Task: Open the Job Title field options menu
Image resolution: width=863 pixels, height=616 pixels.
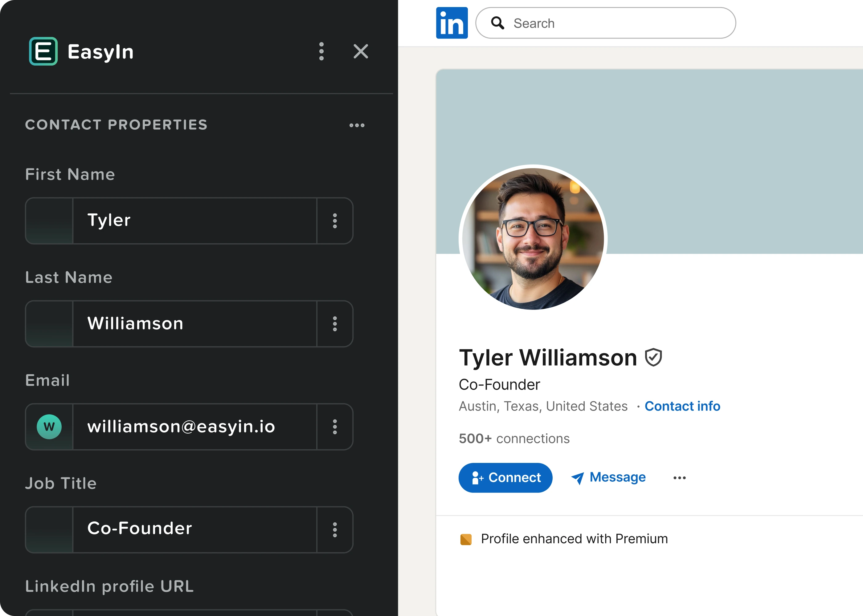Action: [x=335, y=530]
